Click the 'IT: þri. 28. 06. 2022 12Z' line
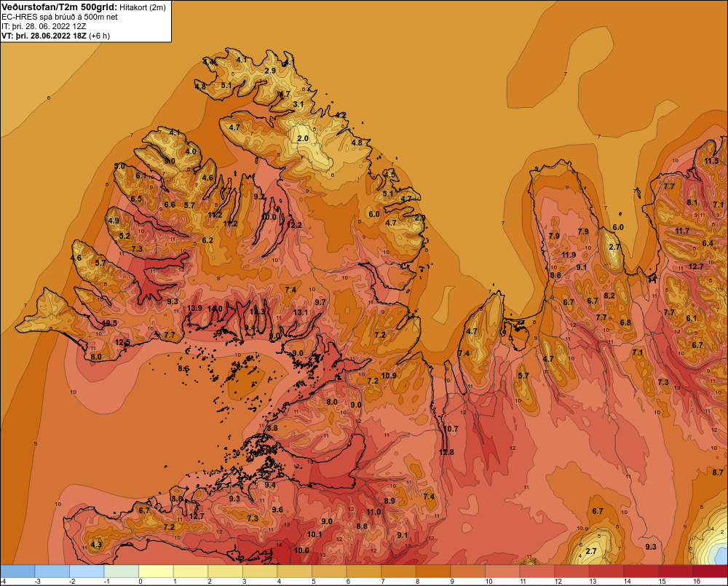728x586 pixels. point(44,26)
